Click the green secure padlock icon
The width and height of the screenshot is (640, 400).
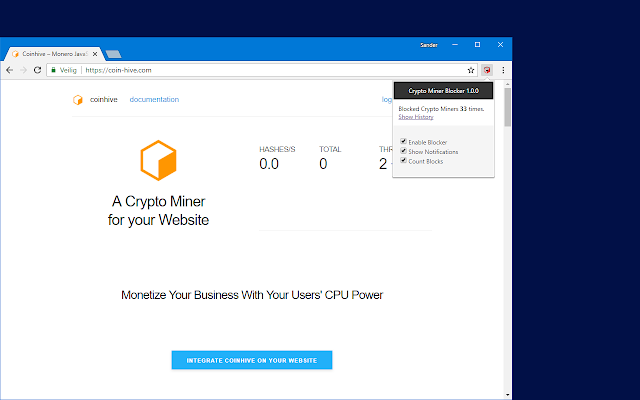pos(53,70)
